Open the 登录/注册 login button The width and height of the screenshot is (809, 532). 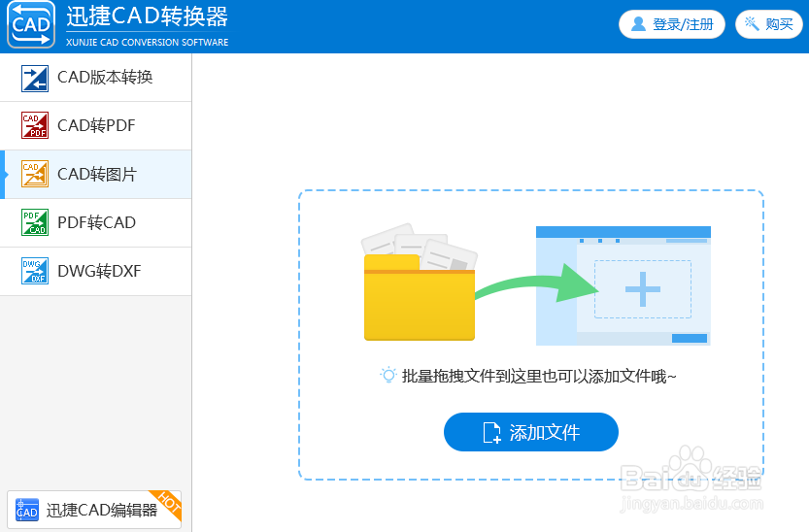coord(672,24)
